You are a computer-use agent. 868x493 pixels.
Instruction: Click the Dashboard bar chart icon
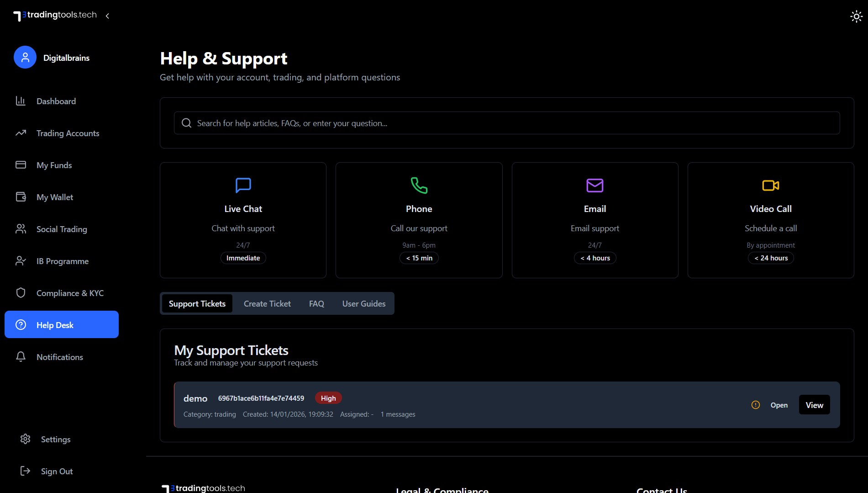[x=21, y=101]
